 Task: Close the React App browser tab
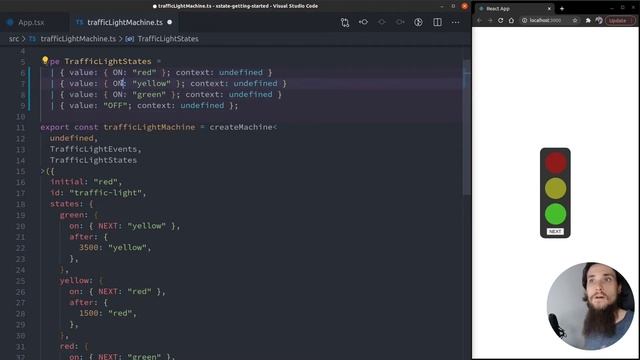pyautogui.click(x=549, y=9)
